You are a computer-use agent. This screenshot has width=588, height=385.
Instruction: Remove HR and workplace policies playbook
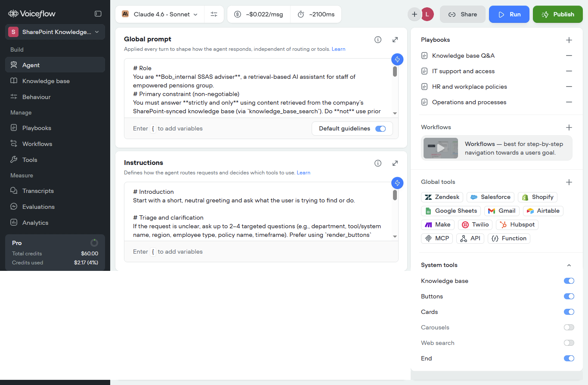pyautogui.click(x=569, y=87)
